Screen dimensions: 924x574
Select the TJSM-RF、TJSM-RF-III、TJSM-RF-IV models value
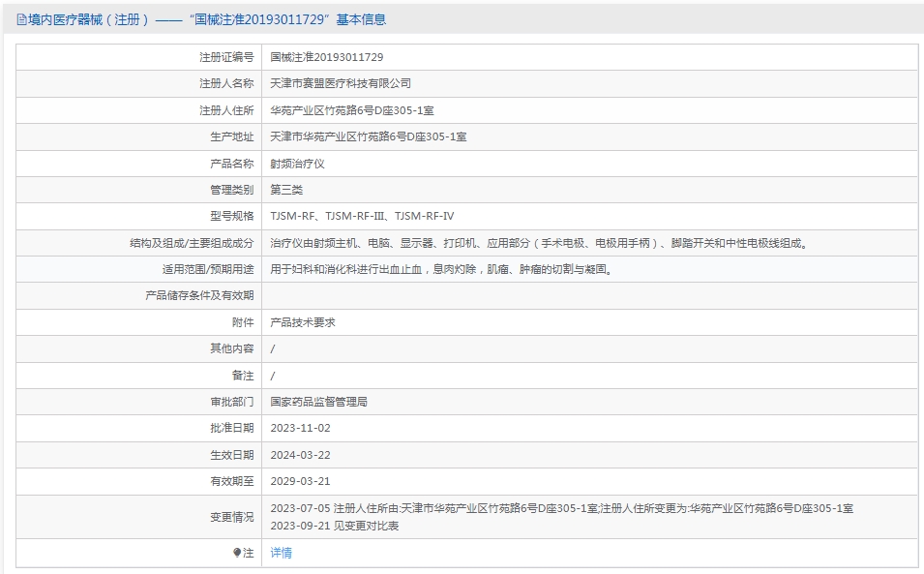pyautogui.click(x=362, y=216)
